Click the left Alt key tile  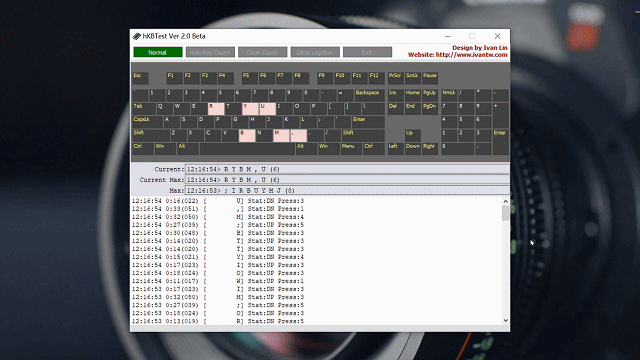[x=187, y=149]
